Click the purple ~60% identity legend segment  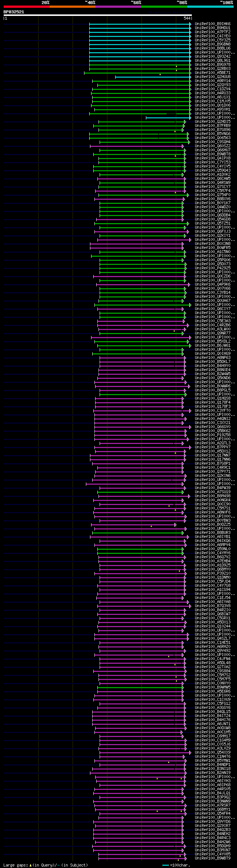tap(118, 7)
